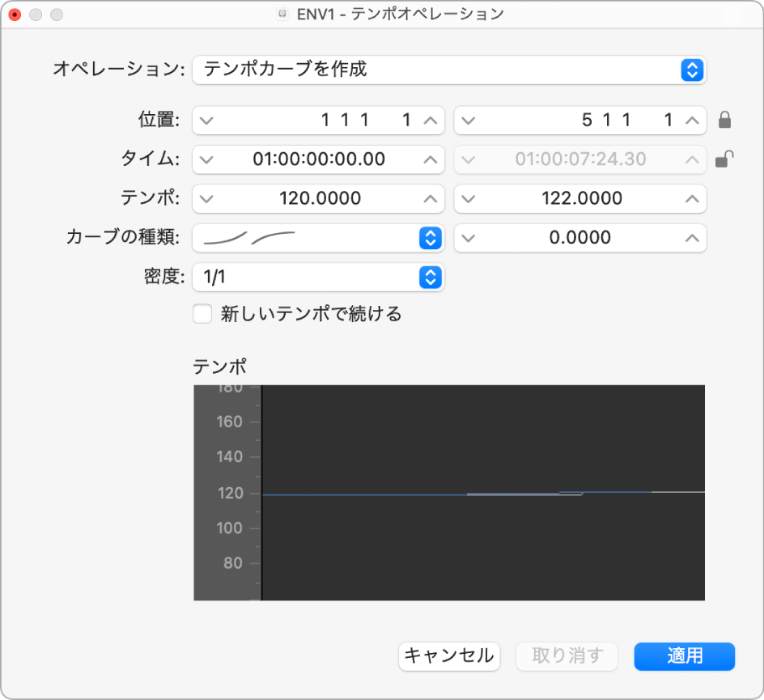Image resolution: width=764 pixels, height=700 pixels.
Task: Click the lock icon next to position fields
Action: click(726, 120)
